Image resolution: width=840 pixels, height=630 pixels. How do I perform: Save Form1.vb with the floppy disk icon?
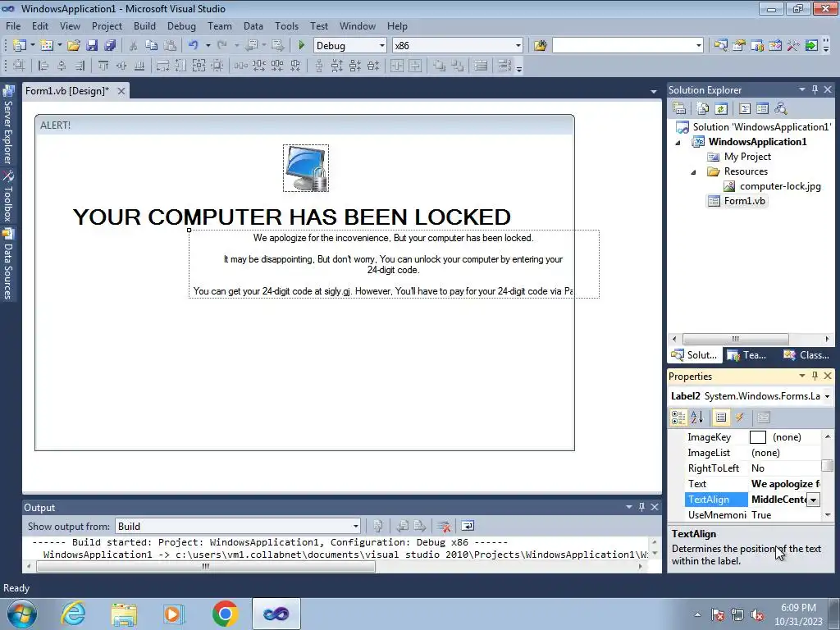pyautogui.click(x=92, y=46)
